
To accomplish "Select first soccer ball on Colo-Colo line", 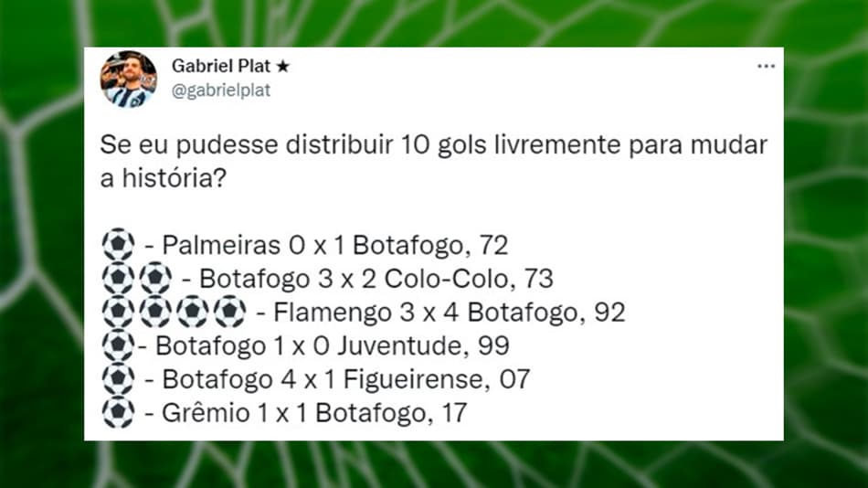I will 118,278.
